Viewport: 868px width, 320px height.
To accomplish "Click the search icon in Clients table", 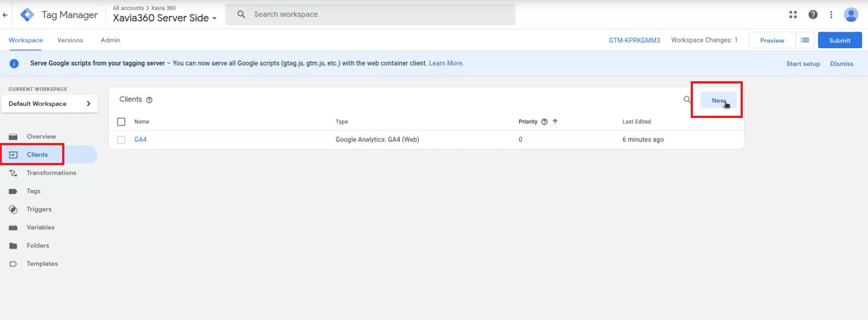I will [687, 99].
